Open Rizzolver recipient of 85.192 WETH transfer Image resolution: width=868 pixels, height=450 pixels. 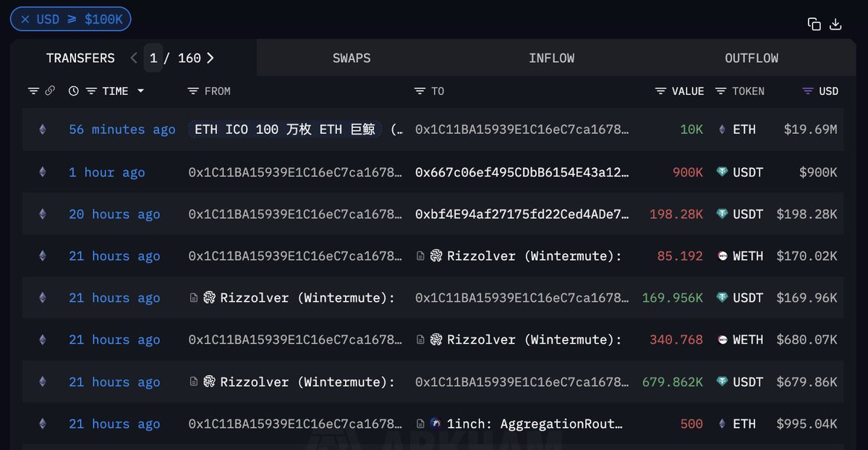point(535,256)
